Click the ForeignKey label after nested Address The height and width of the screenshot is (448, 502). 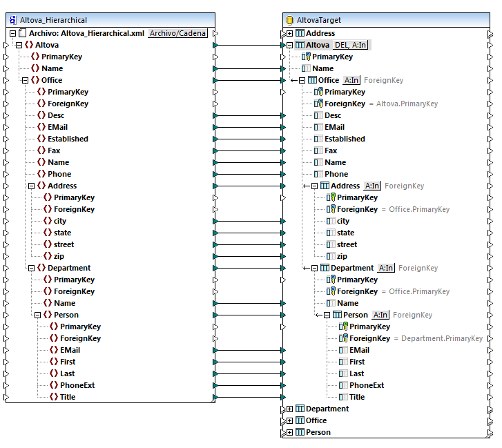pos(405,186)
